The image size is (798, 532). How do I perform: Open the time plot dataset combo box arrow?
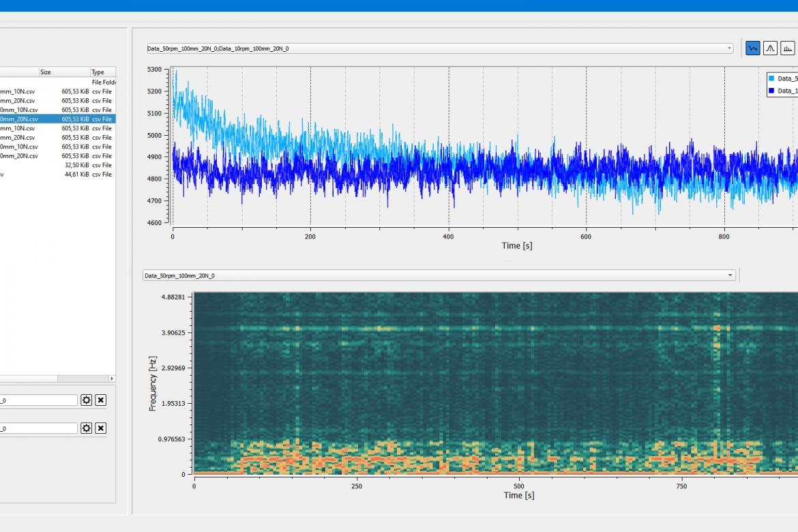tap(729, 48)
